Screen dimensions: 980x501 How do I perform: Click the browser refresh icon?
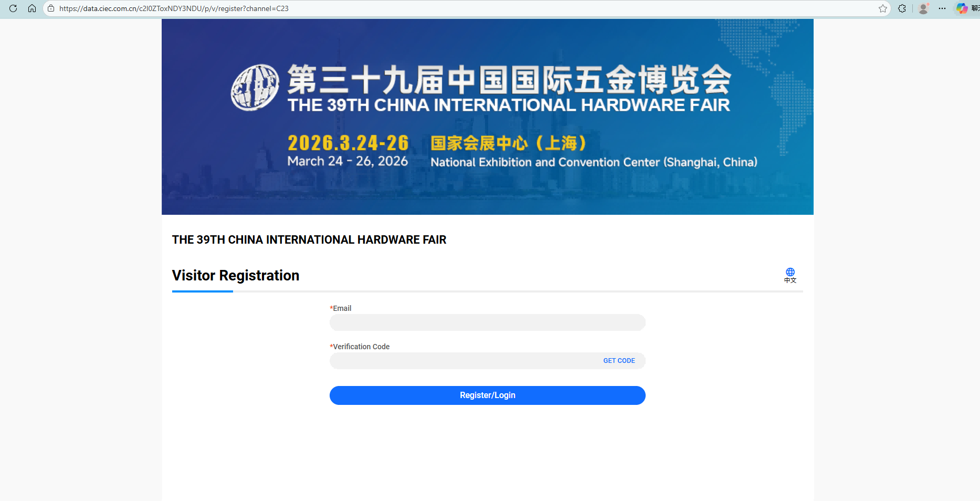click(x=13, y=8)
